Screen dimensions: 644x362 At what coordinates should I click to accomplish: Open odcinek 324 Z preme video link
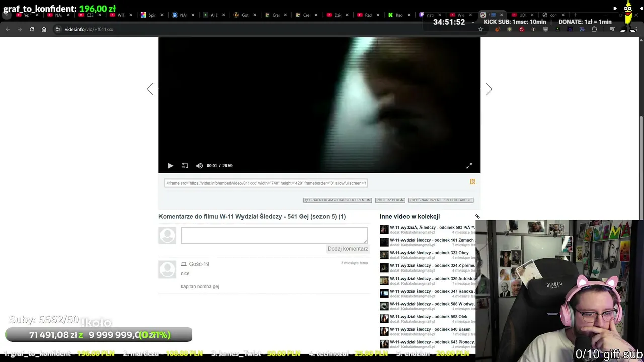(x=433, y=266)
